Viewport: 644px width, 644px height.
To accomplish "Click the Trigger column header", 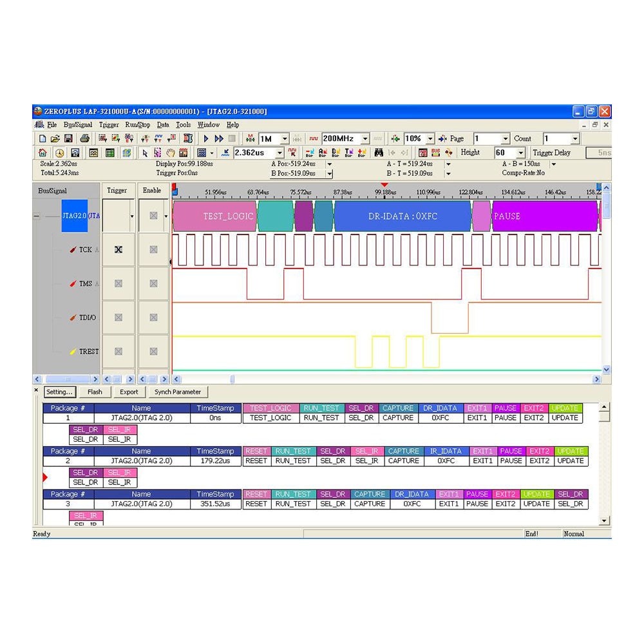I will 117,191.
